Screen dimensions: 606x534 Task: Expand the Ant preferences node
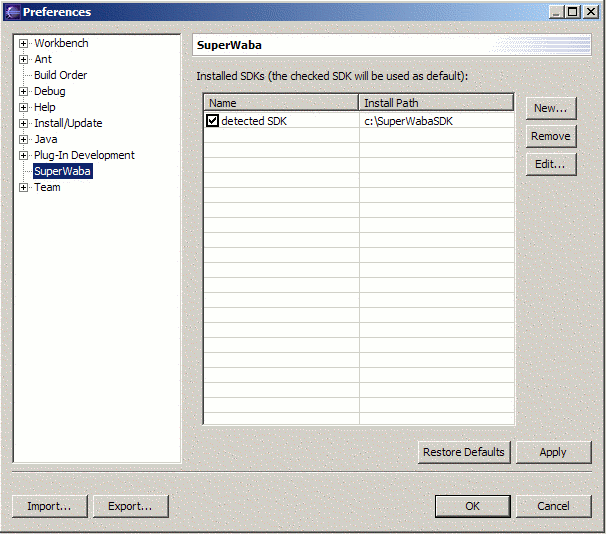(x=24, y=60)
